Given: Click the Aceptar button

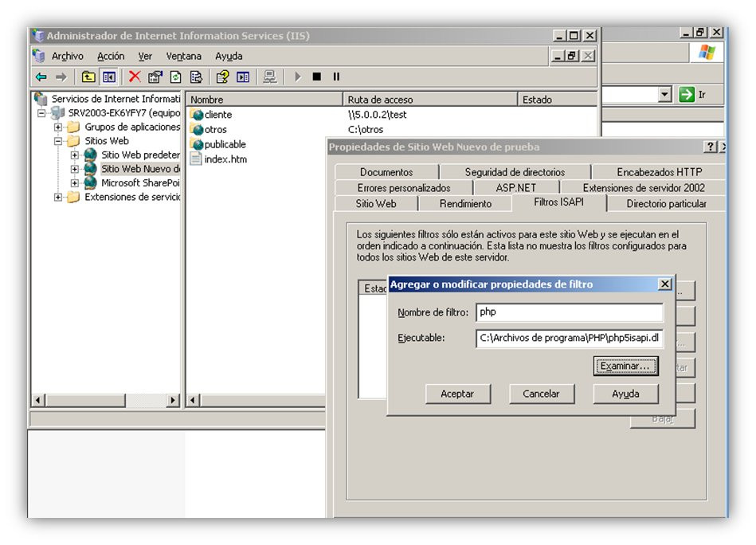Looking at the screenshot, I should point(457,394).
